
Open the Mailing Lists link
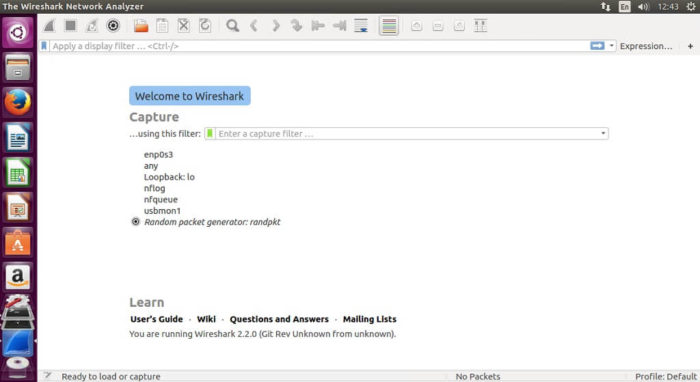[370, 319]
